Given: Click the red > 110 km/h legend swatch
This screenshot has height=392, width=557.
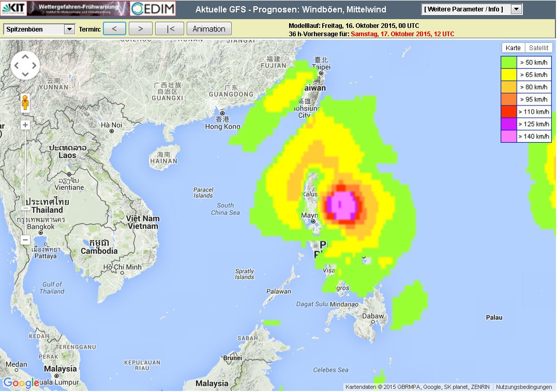Looking at the screenshot, I should point(509,112).
